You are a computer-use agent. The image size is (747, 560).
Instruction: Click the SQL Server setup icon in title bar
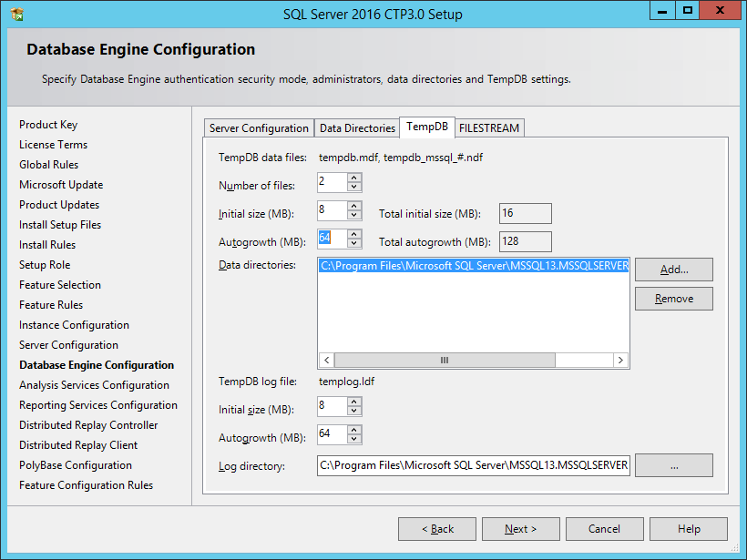click(x=16, y=15)
